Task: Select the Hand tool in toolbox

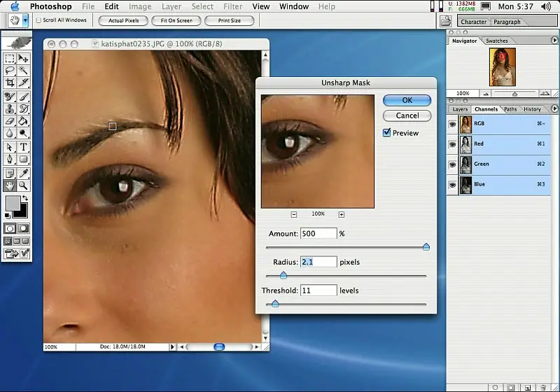Action: (x=10, y=185)
